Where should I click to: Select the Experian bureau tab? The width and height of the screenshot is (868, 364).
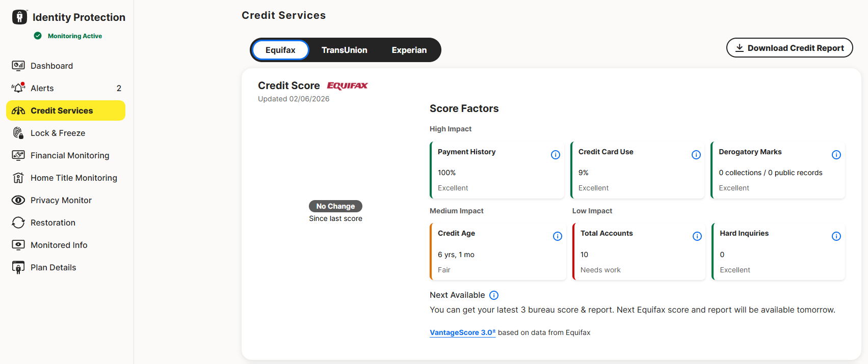pyautogui.click(x=409, y=49)
